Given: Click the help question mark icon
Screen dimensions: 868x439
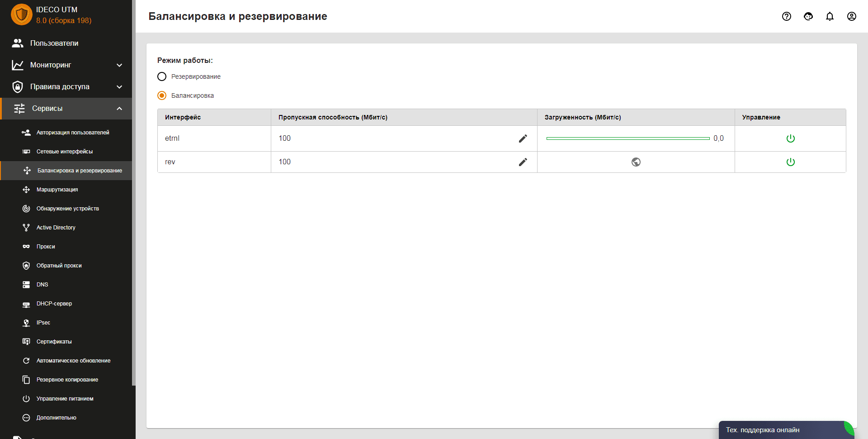Looking at the screenshot, I should [x=787, y=16].
